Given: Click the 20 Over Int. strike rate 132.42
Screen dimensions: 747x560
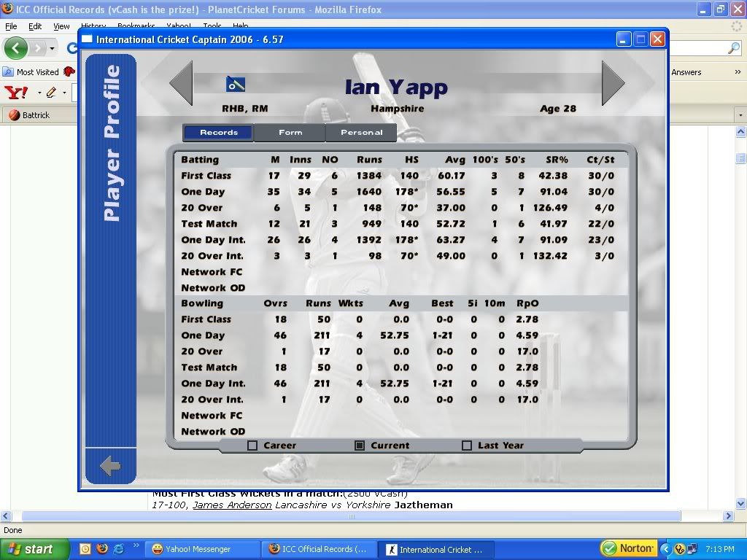Looking at the screenshot, I should [550, 256].
